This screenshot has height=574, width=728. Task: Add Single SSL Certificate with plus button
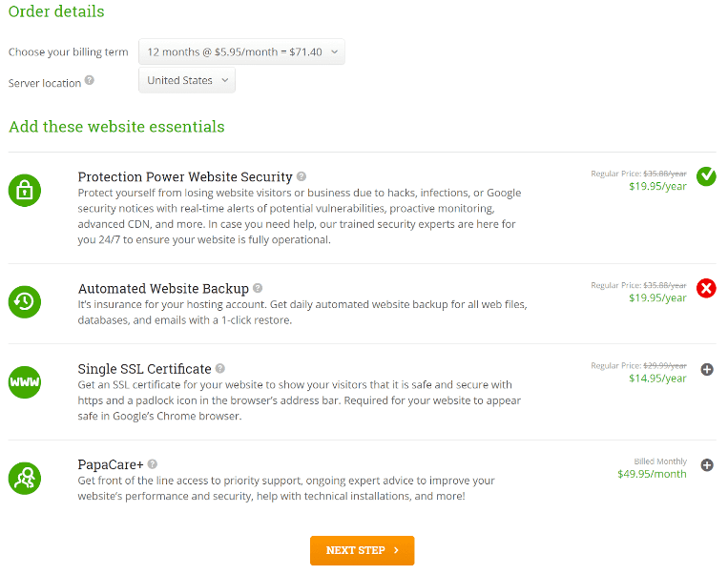pos(707,369)
